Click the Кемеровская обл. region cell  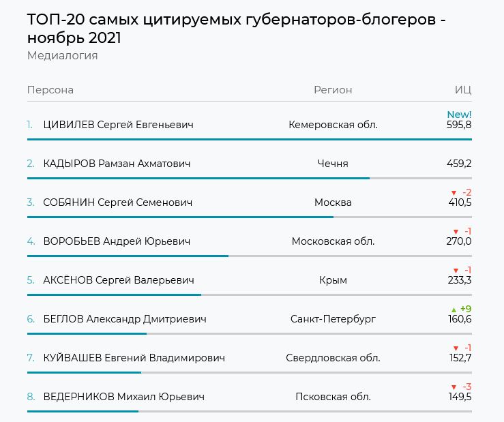click(x=333, y=125)
